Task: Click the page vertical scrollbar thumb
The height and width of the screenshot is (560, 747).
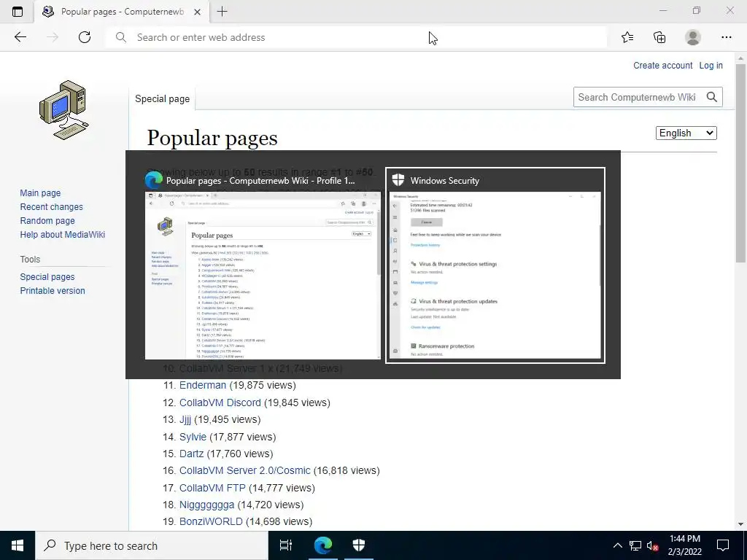Action: [x=740, y=163]
